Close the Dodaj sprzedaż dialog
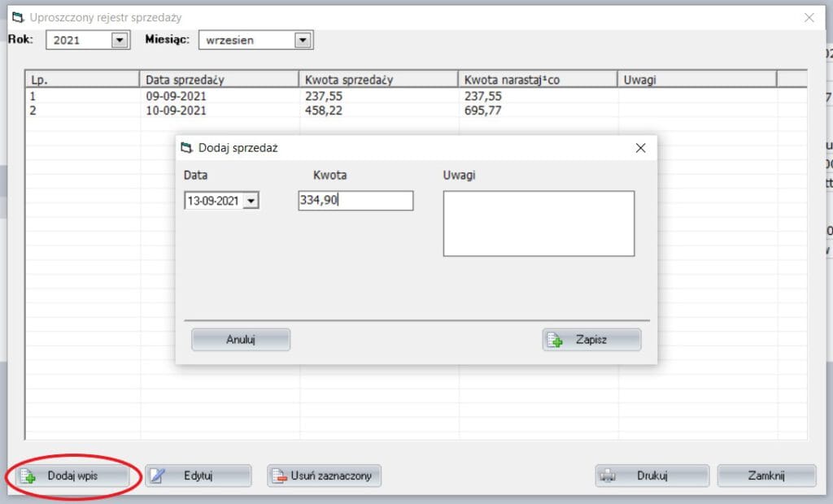The width and height of the screenshot is (833, 504). [640, 148]
